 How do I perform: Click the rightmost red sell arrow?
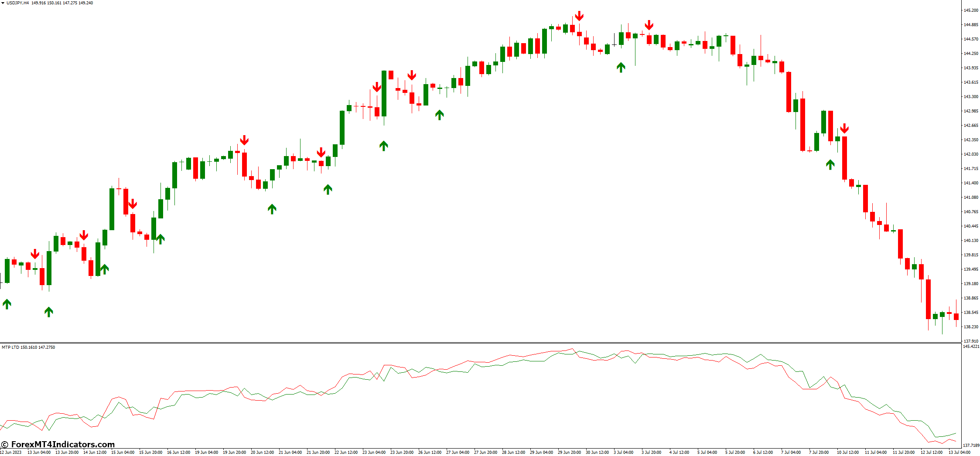tap(844, 128)
